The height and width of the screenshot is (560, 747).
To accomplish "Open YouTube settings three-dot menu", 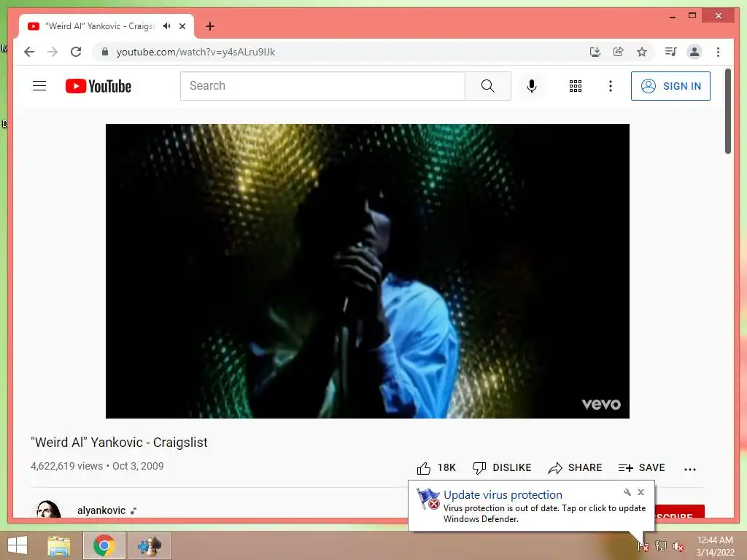I will pos(611,86).
